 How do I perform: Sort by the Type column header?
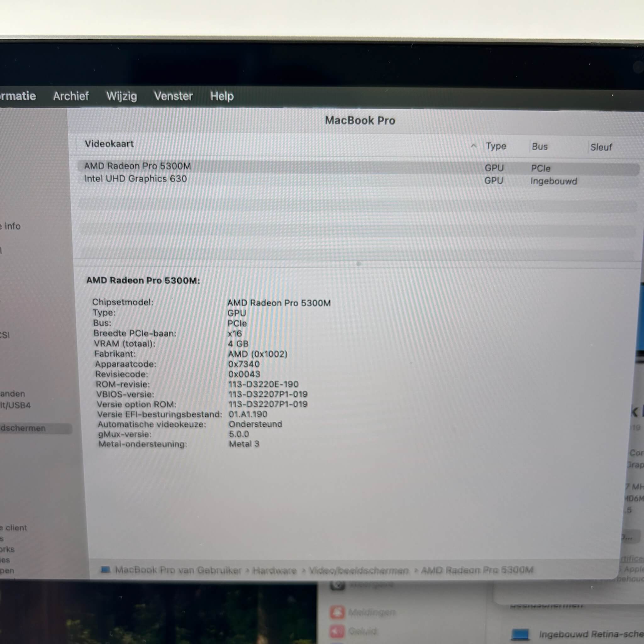coord(495,146)
